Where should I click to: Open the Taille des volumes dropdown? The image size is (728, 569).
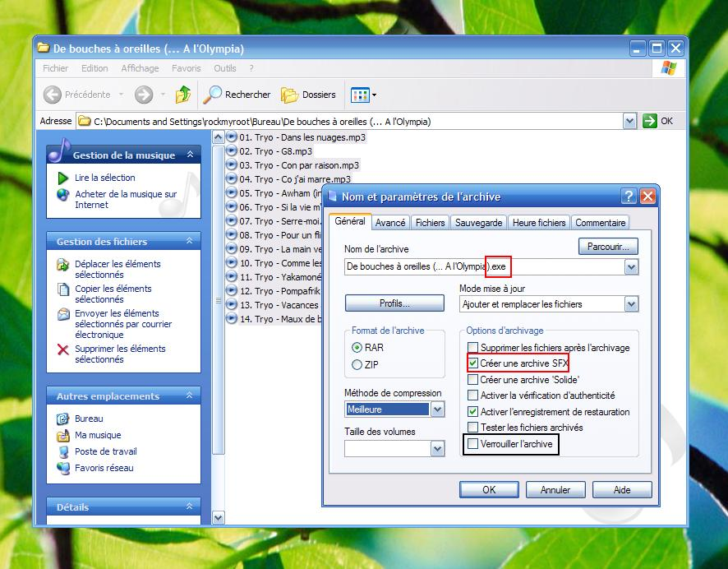click(437, 448)
